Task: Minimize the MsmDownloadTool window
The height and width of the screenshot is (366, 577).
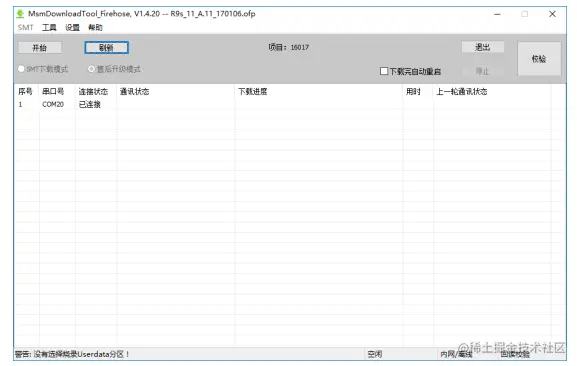Action: tap(497, 14)
